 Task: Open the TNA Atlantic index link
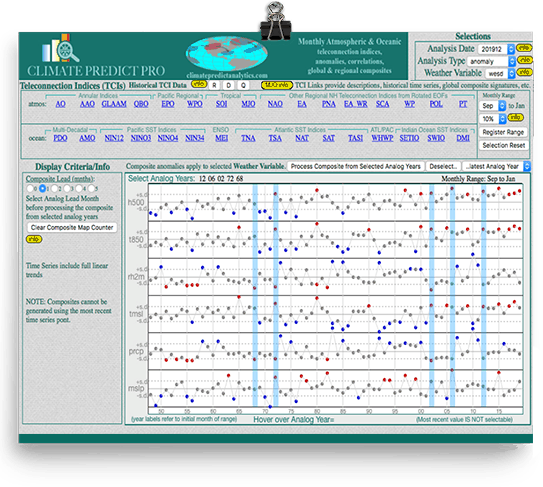248,138
